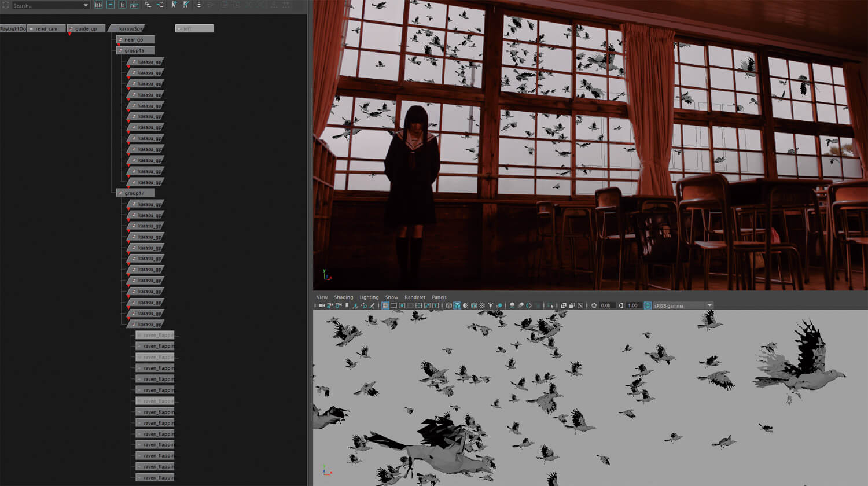Enable wireframe shading cube icon
Viewport: 868px width, 486px height.
coord(448,305)
